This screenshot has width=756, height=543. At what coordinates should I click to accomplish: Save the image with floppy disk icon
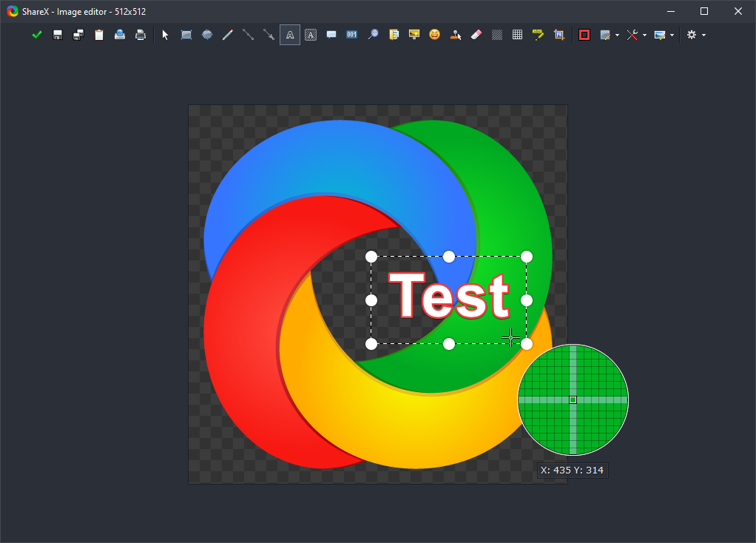(x=58, y=35)
